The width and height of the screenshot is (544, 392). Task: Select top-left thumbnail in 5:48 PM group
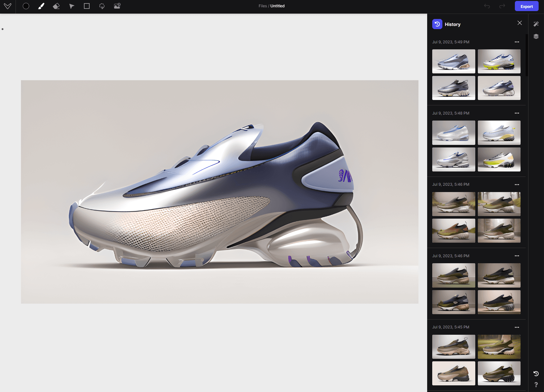click(453, 133)
